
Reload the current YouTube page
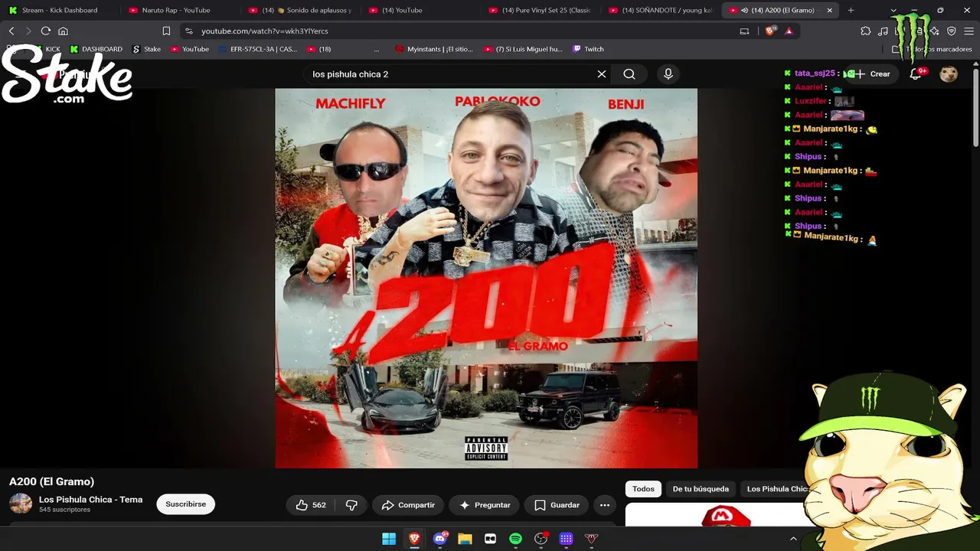tap(46, 31)
